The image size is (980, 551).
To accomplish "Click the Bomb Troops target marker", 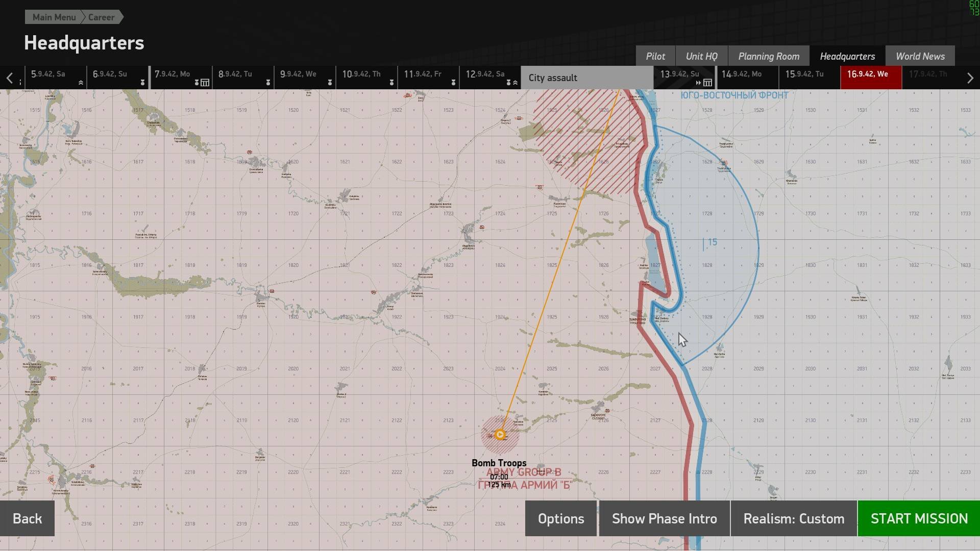I will tap(500, 435).
